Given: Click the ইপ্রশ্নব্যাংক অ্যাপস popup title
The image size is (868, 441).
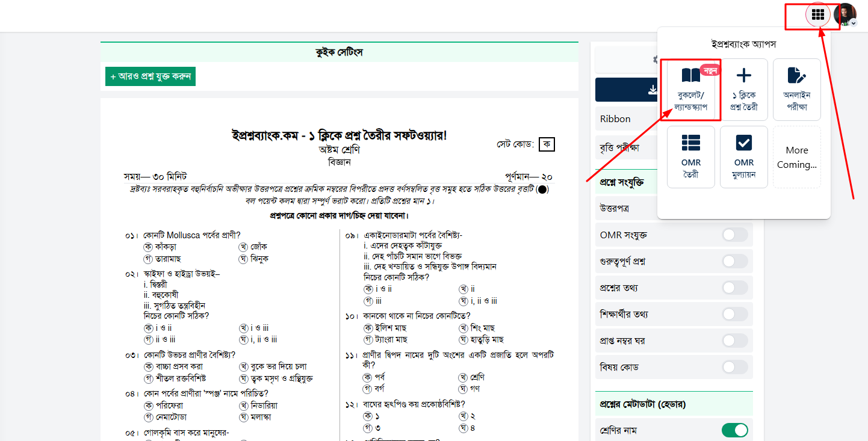Looking at the screenshot, I should 744,44.
